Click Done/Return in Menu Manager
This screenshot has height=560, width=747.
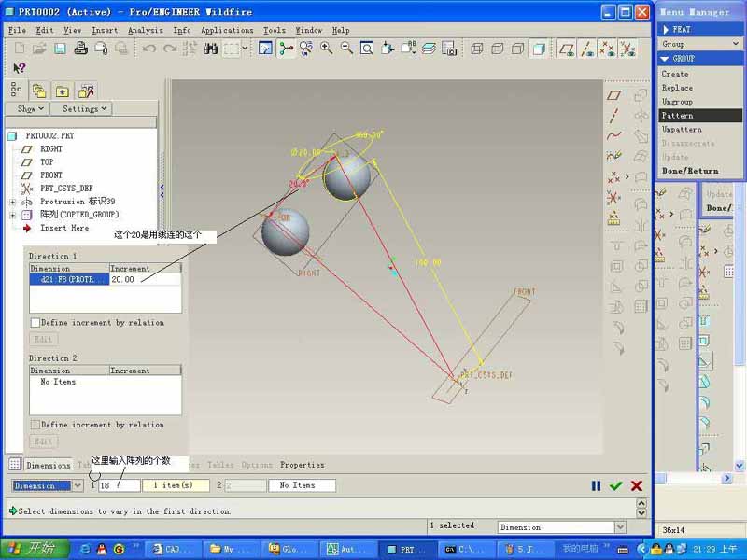point(690,171)
